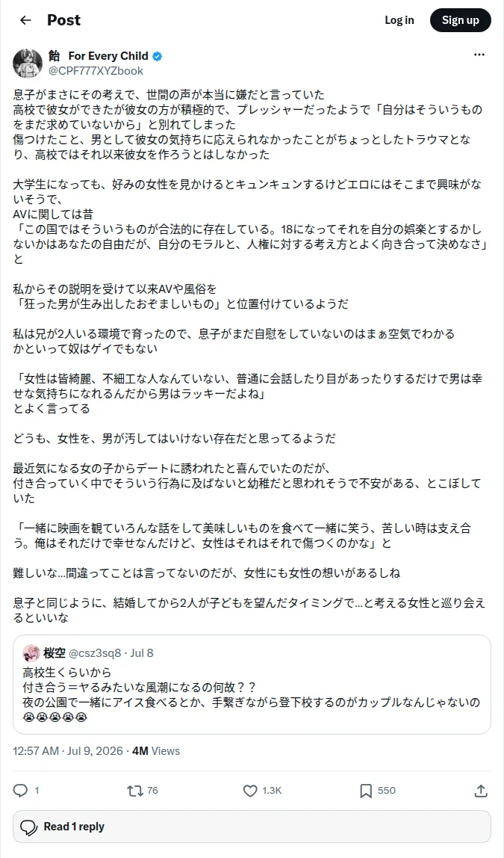Image resolution: width=504 pixels, height=858 pixels.
Task: Click the share upload icon
Action: point(481,790)
